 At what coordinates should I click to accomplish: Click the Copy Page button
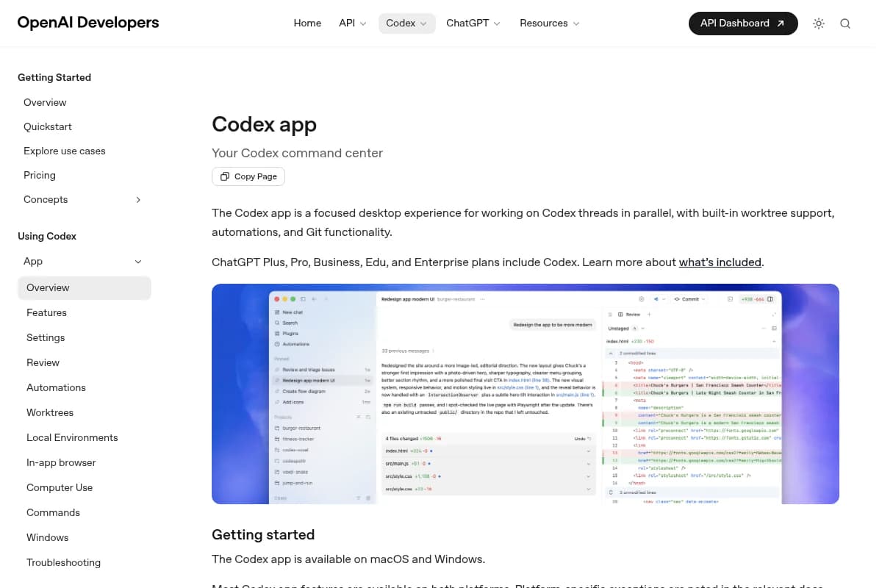248,176
